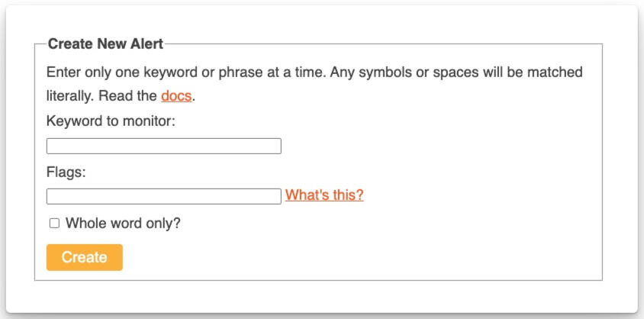Viewport: 644px width, 319px height.
Task: Click the blank white card area outside the fieldset
Action: [x=322, y=296]
